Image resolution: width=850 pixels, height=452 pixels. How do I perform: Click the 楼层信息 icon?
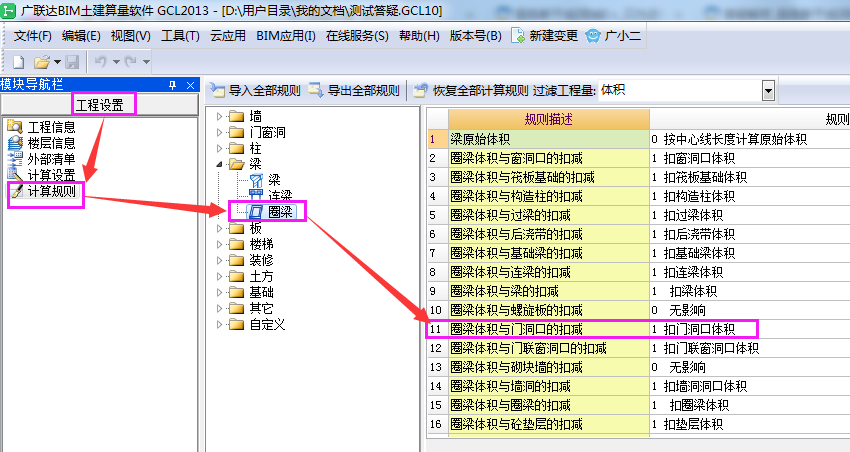tap(15, 143)
